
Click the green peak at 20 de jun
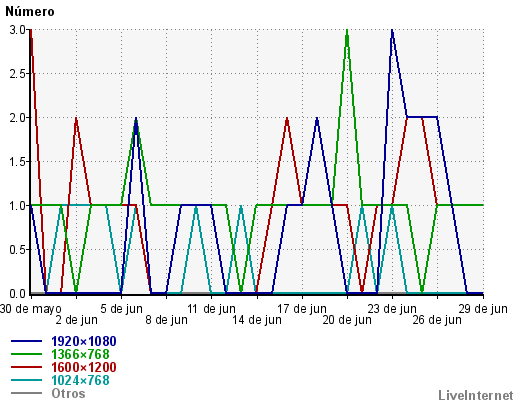347,31
